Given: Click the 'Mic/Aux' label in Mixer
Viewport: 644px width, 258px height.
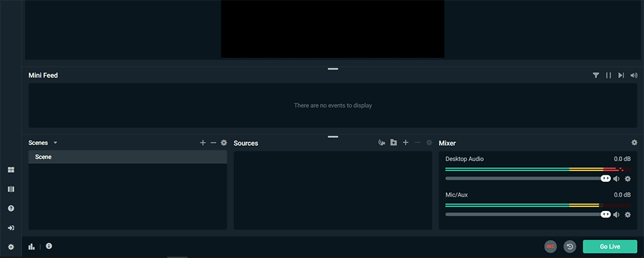Looking at the screenshot, I should pos(457,195).
